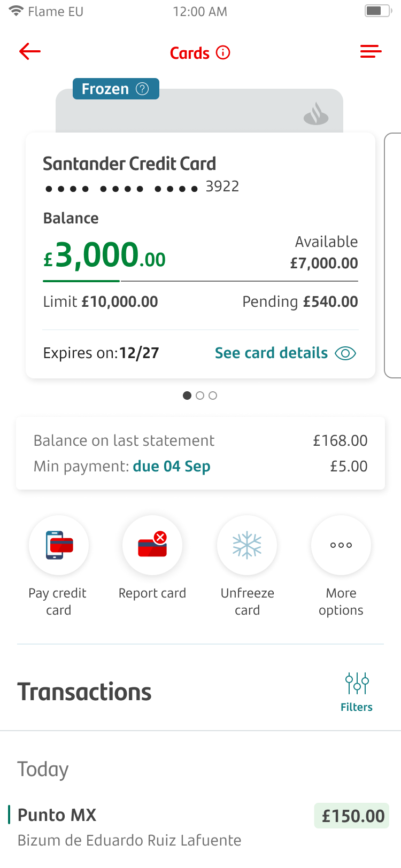Open the last statement balance panel
This screenshot has width=401, height=868.
(x=200, y=453)
